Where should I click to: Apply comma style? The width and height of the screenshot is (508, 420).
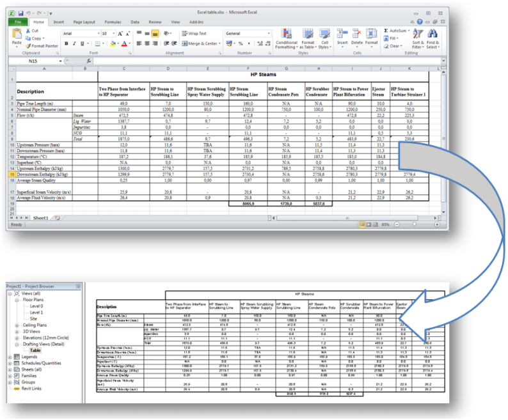click(x=249, y=43)
